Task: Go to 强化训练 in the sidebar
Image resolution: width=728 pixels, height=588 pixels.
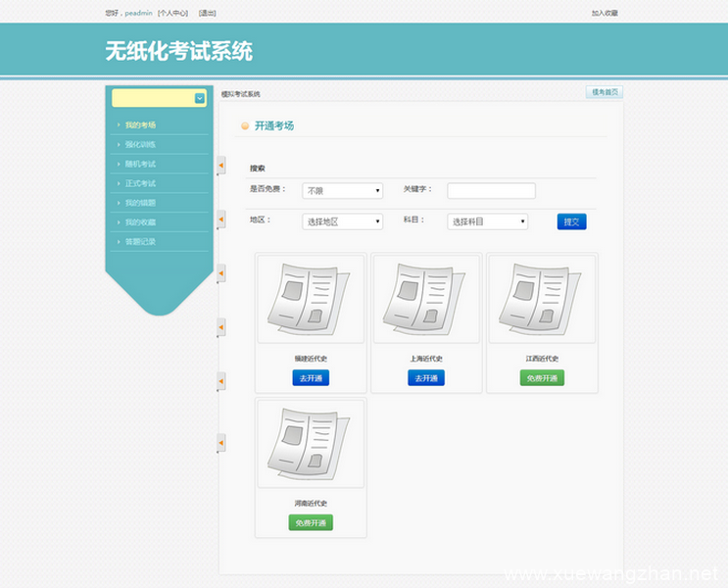Action: coord(140,145)
